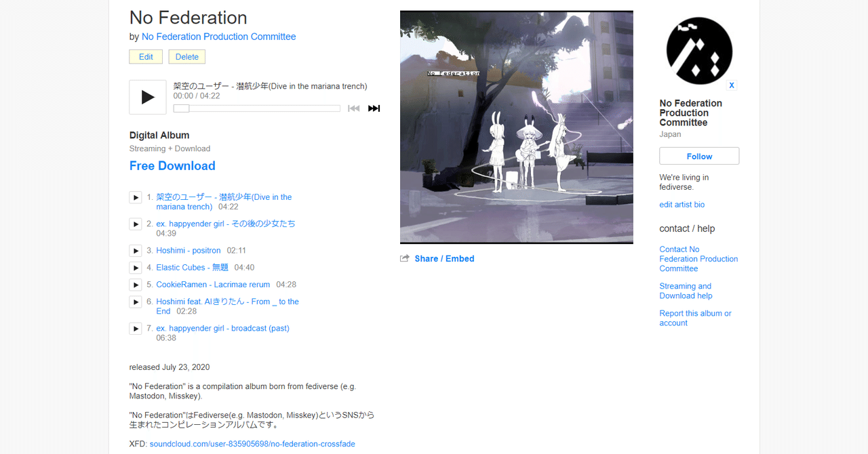
Task: Click Report this album or account
Action: (696, 318)
